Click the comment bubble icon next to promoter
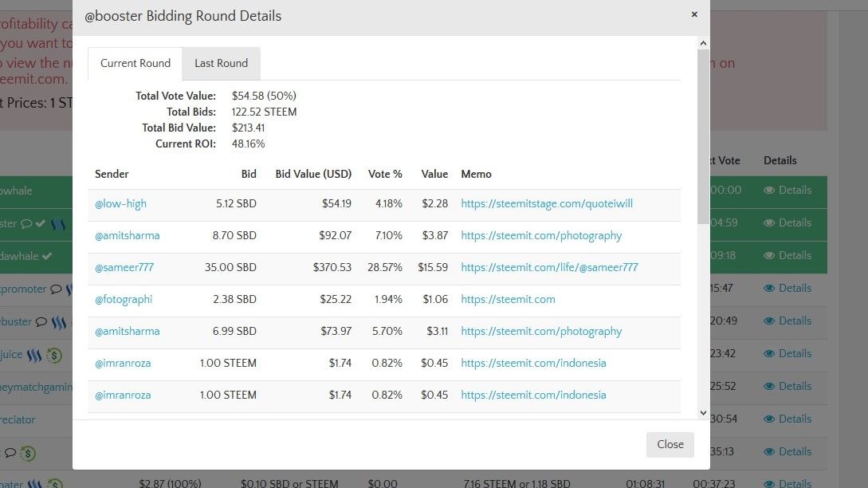This screenshot has width=868, height=488. [x=56, y=289]
